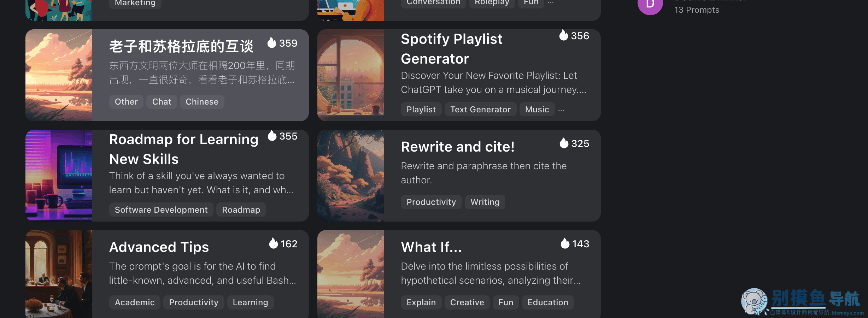Select the Chinese tag
868x318 pixels.
click(202, 102)
